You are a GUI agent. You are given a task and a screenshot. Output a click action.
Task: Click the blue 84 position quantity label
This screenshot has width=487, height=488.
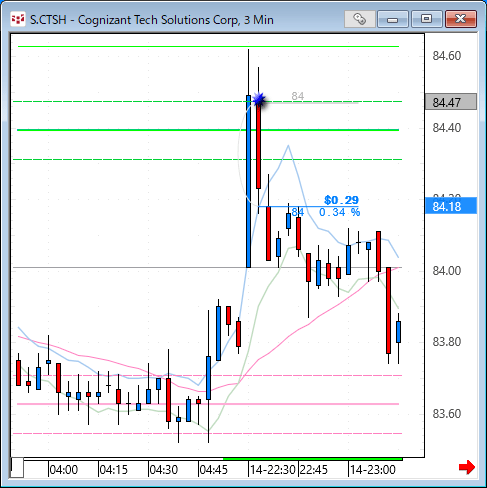coord(298,212)
